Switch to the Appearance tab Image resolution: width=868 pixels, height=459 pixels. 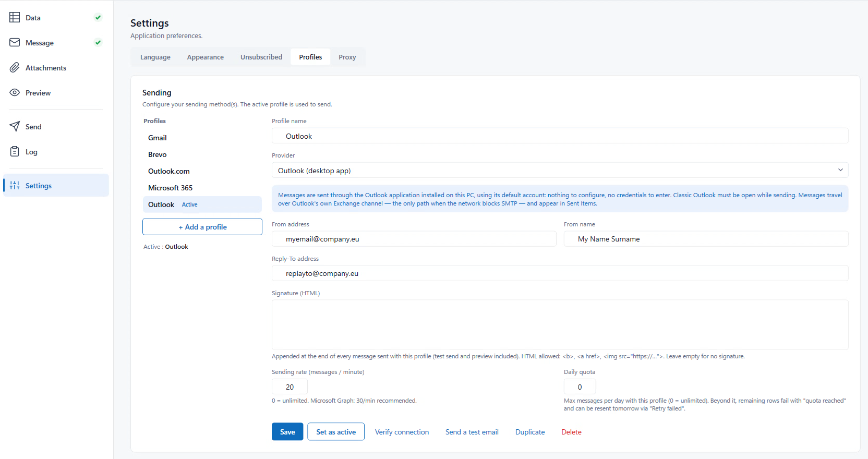click(x=206, y=57)
